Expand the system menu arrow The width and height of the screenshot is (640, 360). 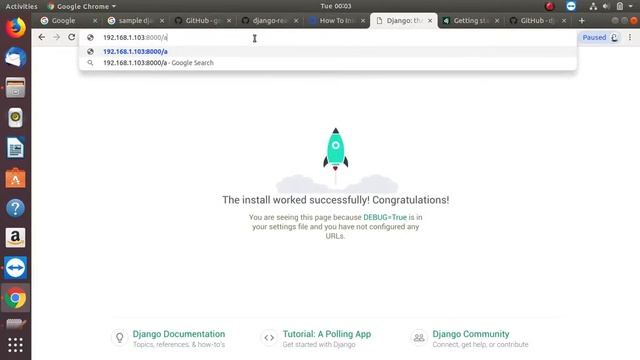coord(631,6)
